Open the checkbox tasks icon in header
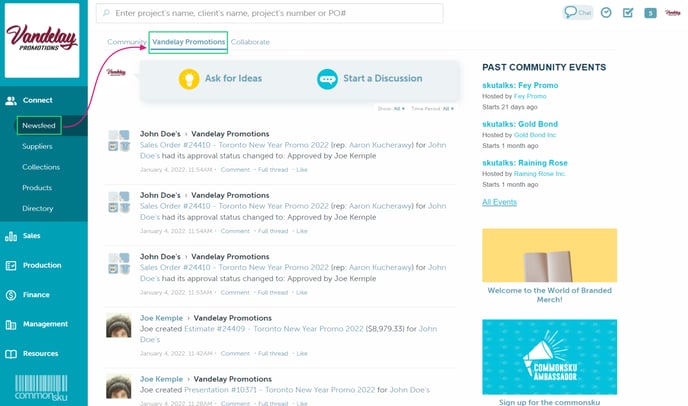Image resolution: width=688 pixels, height=406 pixels. coord(628,13)
